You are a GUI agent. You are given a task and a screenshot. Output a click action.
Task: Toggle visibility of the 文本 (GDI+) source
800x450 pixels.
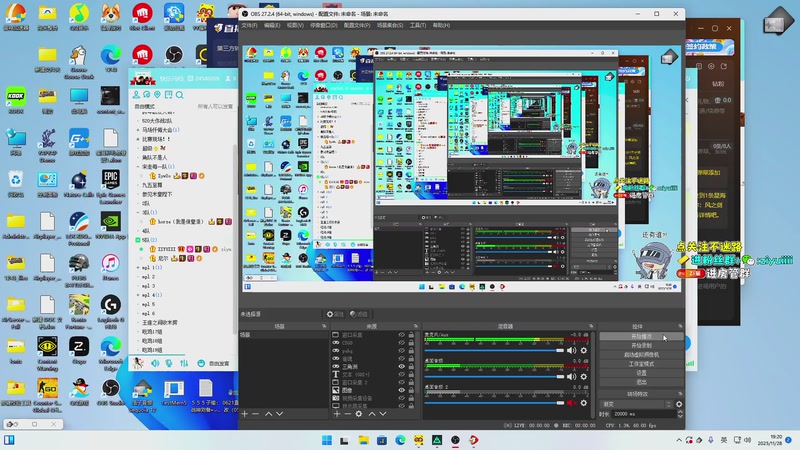click(402, 374)
